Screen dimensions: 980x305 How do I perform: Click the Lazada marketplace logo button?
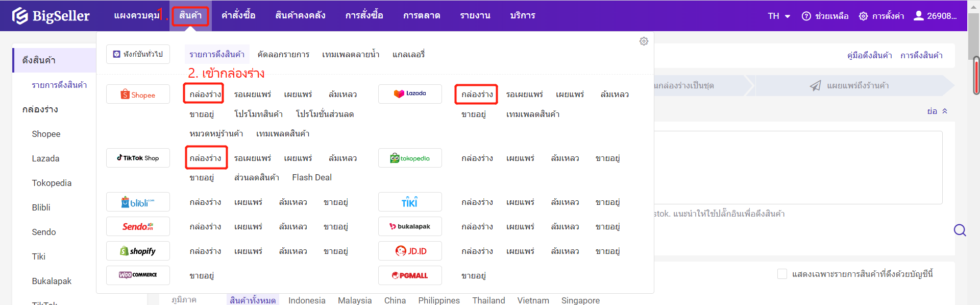tap(410, 94)
